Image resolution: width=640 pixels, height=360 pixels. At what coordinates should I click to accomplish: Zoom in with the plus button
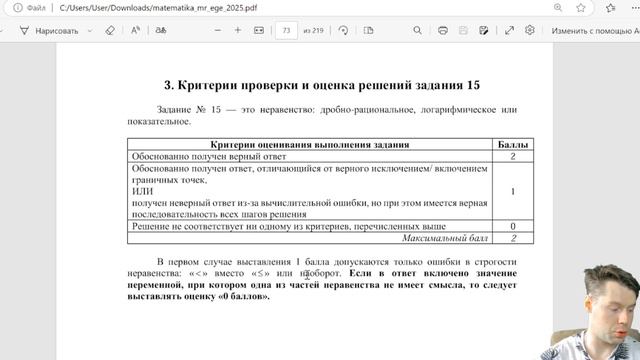pos(238,31)
